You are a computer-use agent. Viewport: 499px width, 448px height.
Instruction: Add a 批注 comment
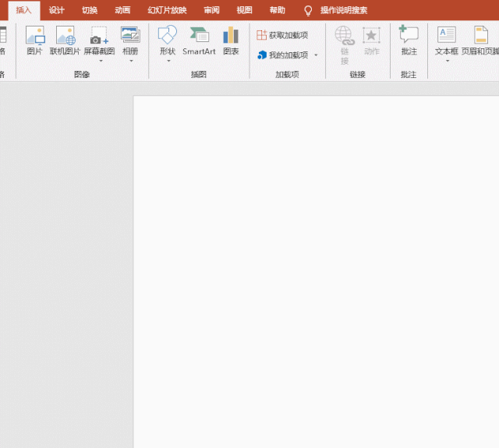pyautogui.click(x=409, y=40)
